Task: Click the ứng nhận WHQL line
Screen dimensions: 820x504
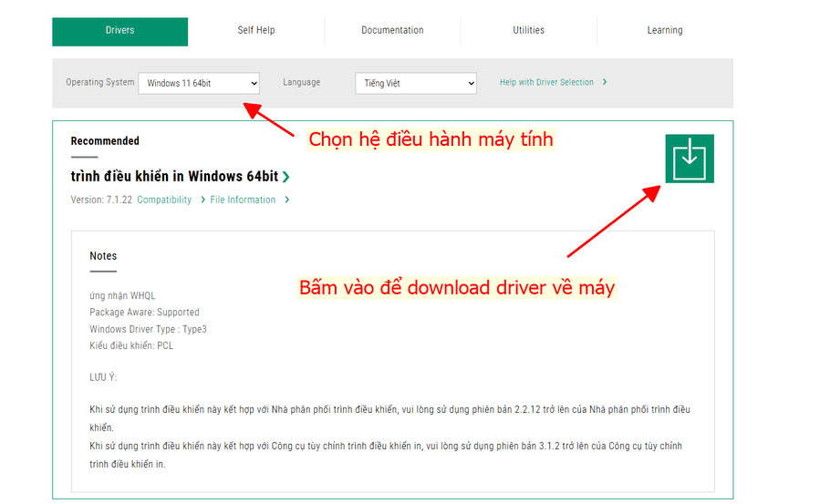Action: point(122,295)
